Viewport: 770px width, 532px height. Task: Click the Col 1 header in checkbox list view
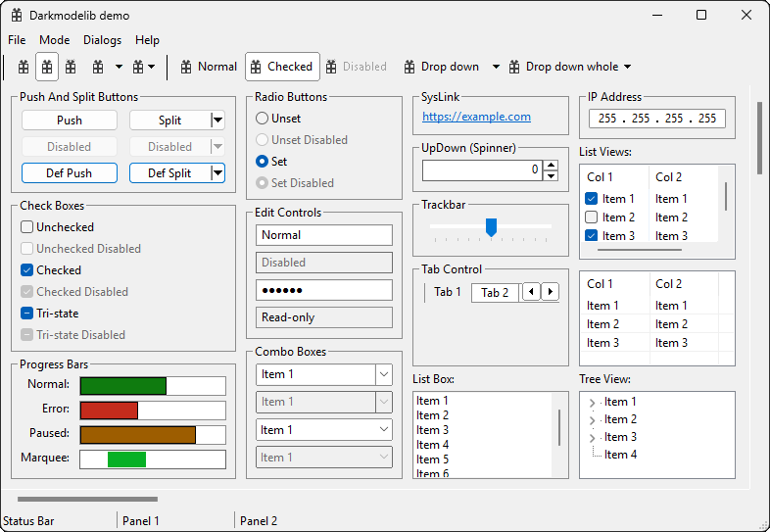coord(615,176)
